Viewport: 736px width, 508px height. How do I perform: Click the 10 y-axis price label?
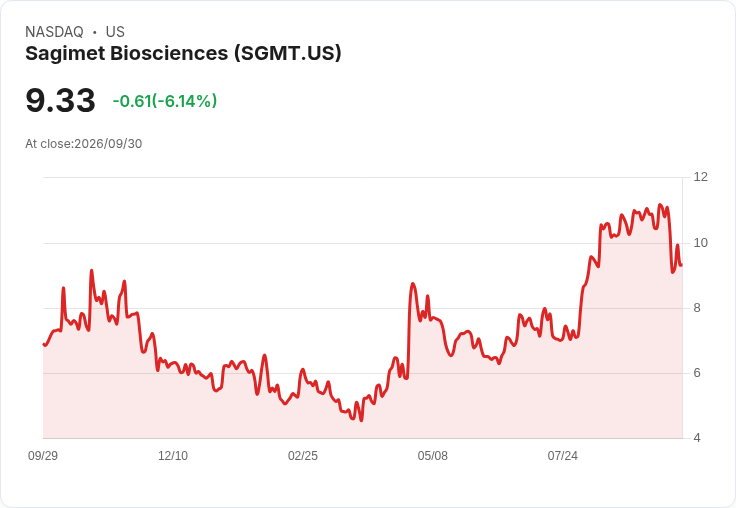(701, 243)
